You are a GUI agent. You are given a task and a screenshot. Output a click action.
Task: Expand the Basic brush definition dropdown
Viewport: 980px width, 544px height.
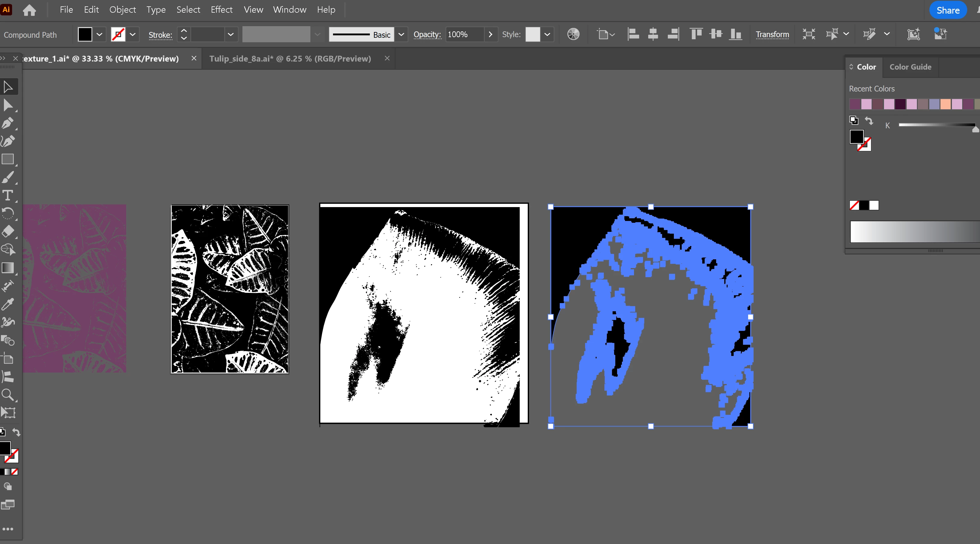click(x=401, y=35)
